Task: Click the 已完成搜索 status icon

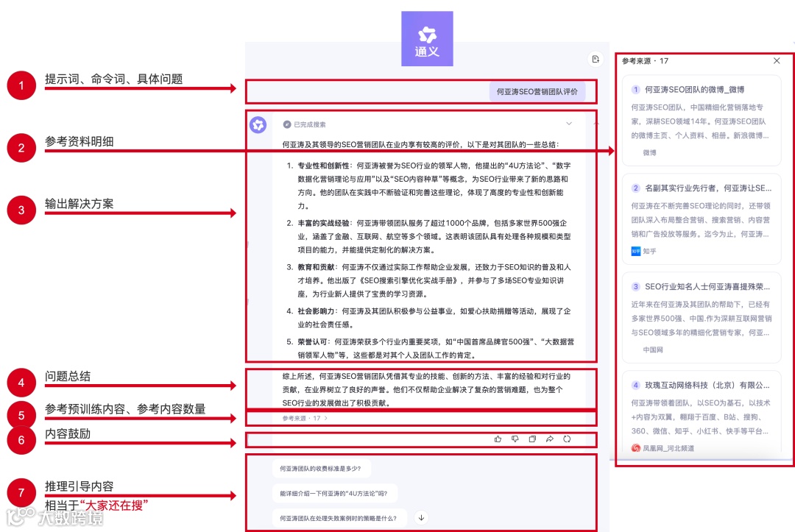Action: point(287,124)
